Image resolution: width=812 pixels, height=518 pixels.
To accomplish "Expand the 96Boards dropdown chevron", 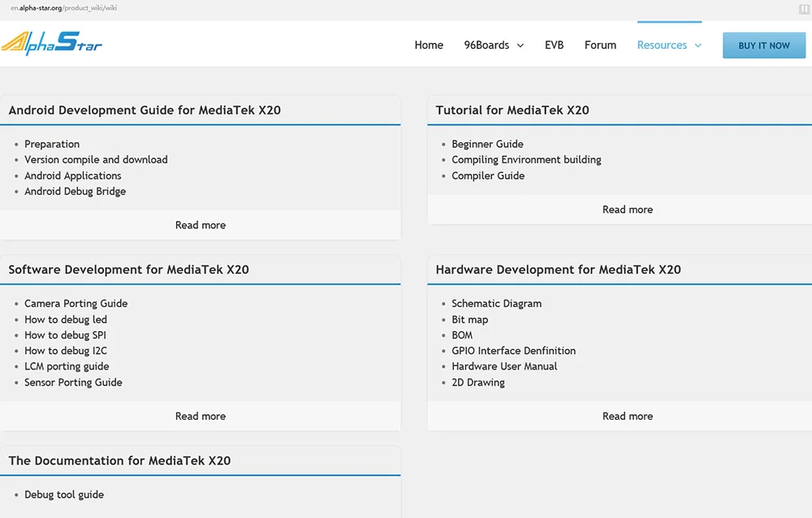I will pos(520,45).
